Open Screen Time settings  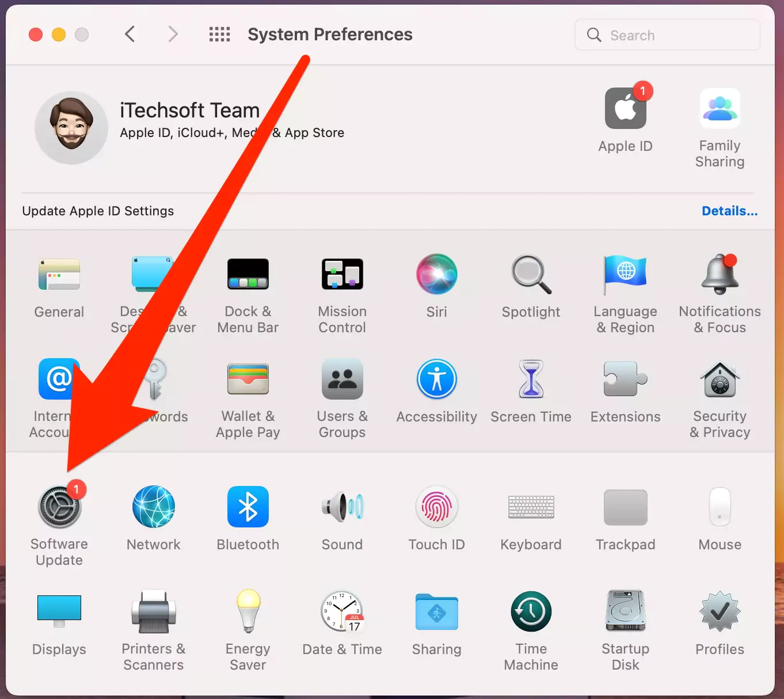tap(531, 380)
